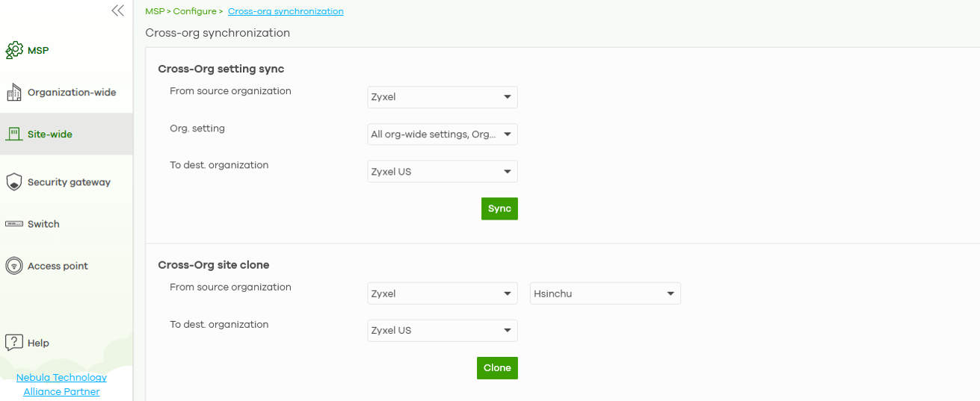The image size is (980, 401).
Task: Open Switch menu item
Action: point(43,224)
